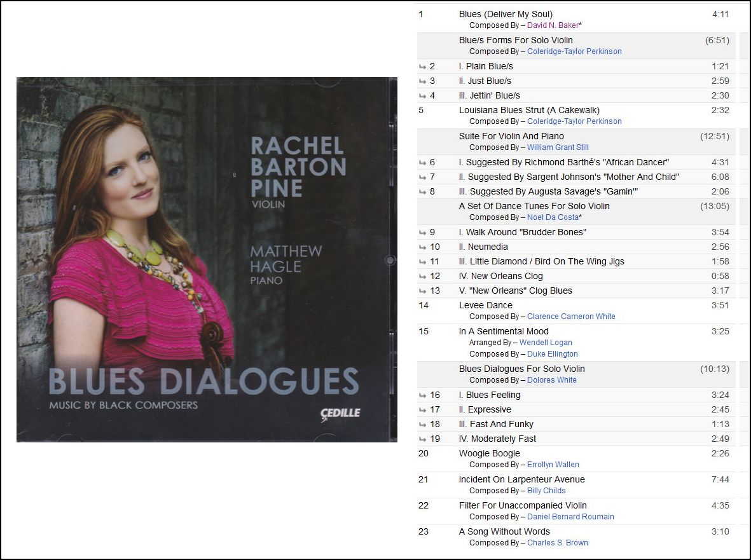The image size is (751, 560).
Task: Click Coleridge-Taylor Perkinson link under Louisiana Blues Strut
Action: 574,121
